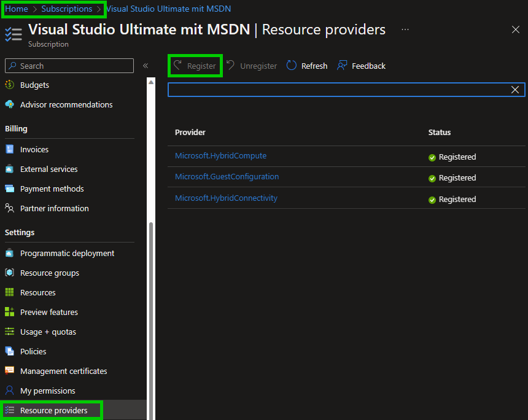Select Usage + quotas menu item
Image resolution: width=528 pixels, height=420 pixels.
pyautogui.click(x=48, y=332)
